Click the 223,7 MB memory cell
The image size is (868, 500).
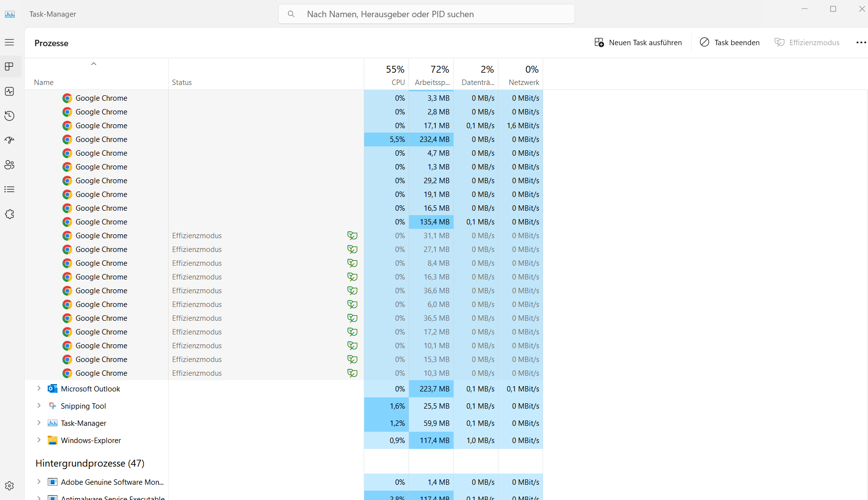[431, 389]
